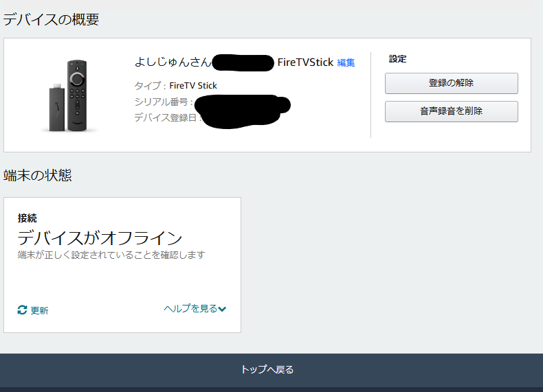Click the シリアル番号 label

tap(163, 102)
